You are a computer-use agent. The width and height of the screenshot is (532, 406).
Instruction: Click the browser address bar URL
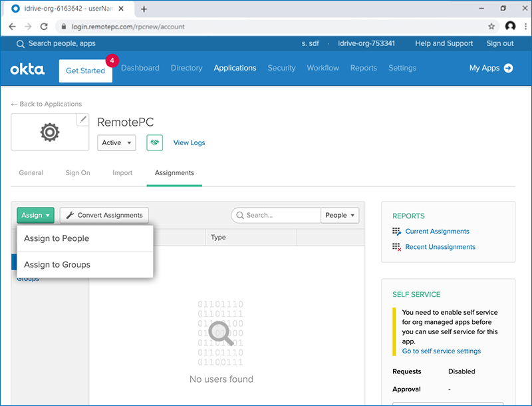128,27
